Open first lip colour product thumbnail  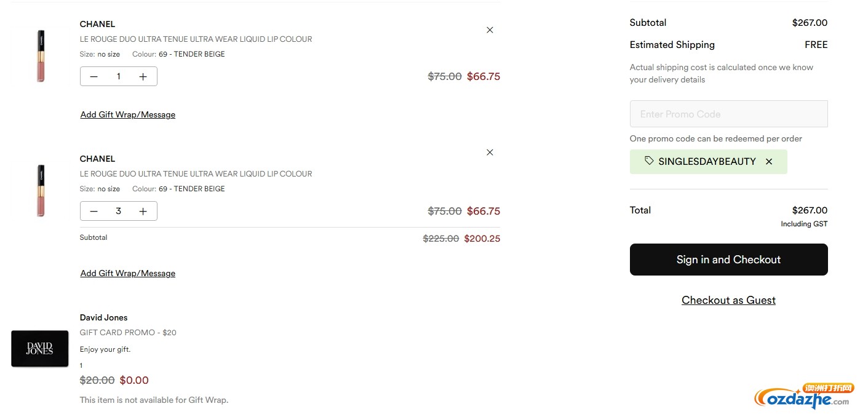(x=41, y=56)
